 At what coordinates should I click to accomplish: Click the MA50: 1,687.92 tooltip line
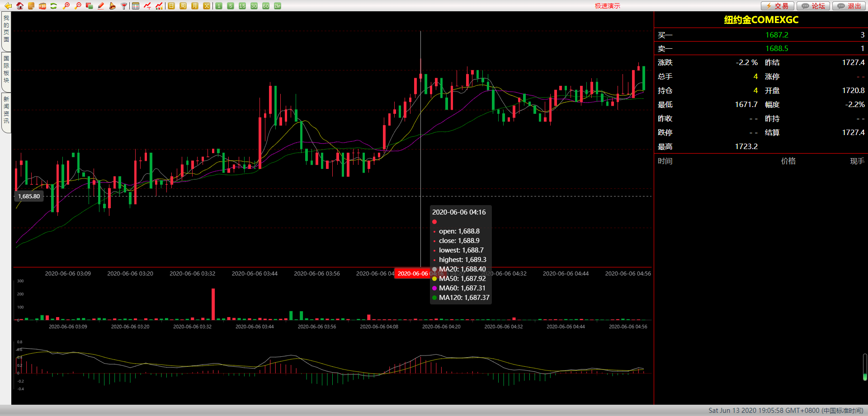pyautogui.click(x=459, y=279)
